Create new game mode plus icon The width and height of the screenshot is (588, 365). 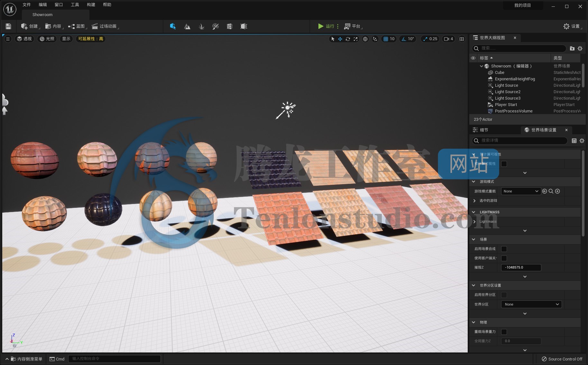557,191
